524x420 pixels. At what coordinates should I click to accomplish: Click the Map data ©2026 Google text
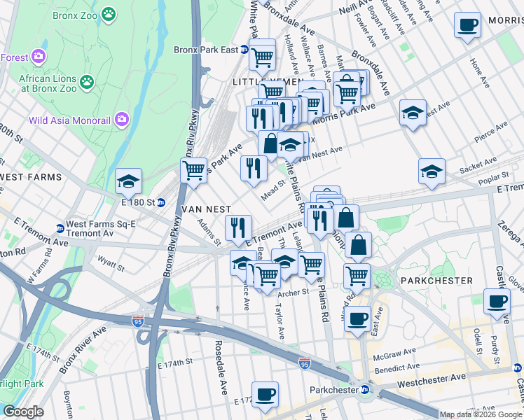(x=481, y=415)
